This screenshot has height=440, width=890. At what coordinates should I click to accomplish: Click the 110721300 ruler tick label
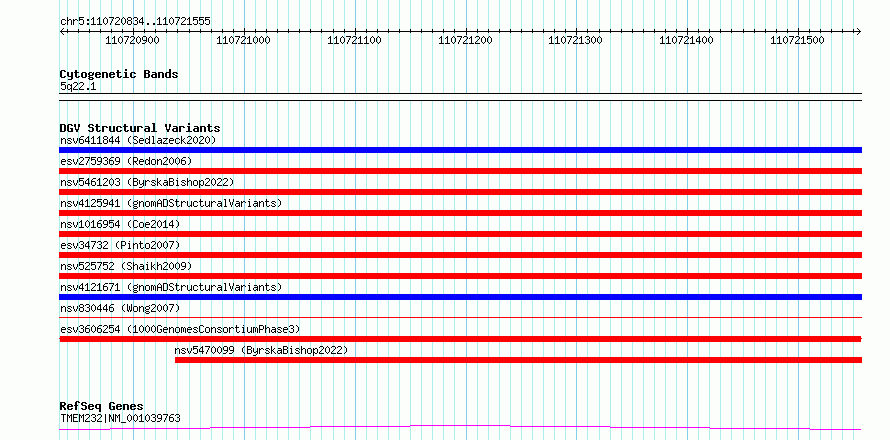tap(576, 40)
